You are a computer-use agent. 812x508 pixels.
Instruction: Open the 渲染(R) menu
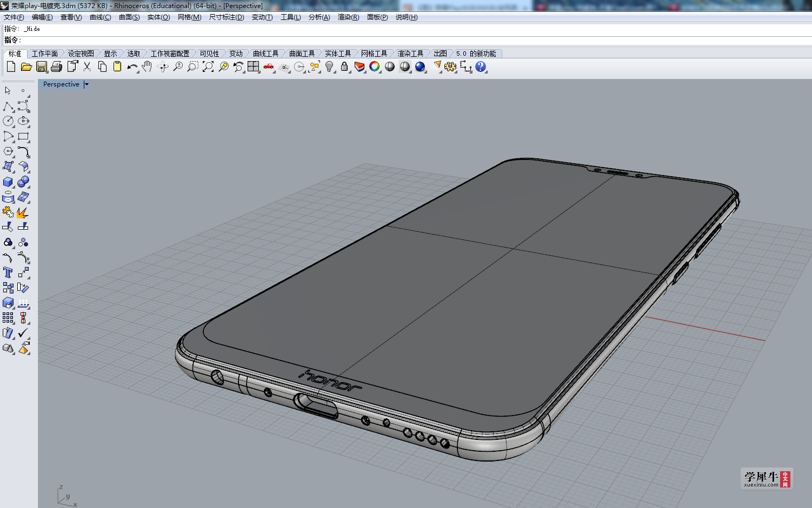coord(349,17)
